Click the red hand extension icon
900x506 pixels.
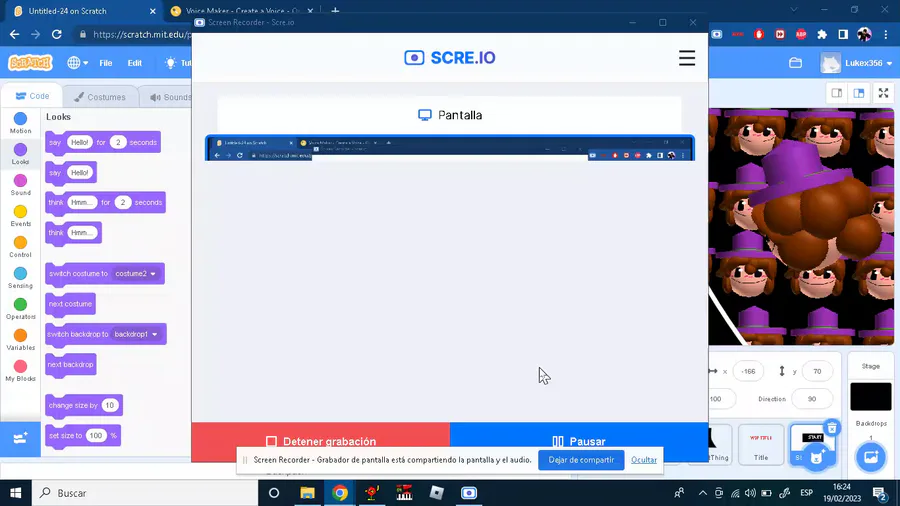click(x=759, y=34)
